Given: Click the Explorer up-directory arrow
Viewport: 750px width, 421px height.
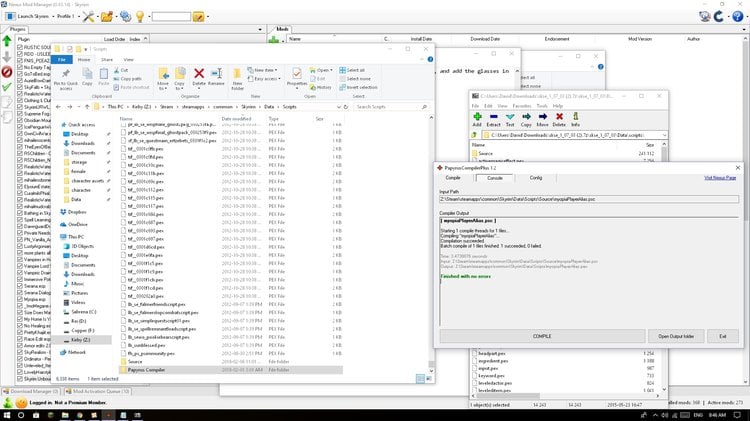Looking at the screenshot, I should point(87,107).
